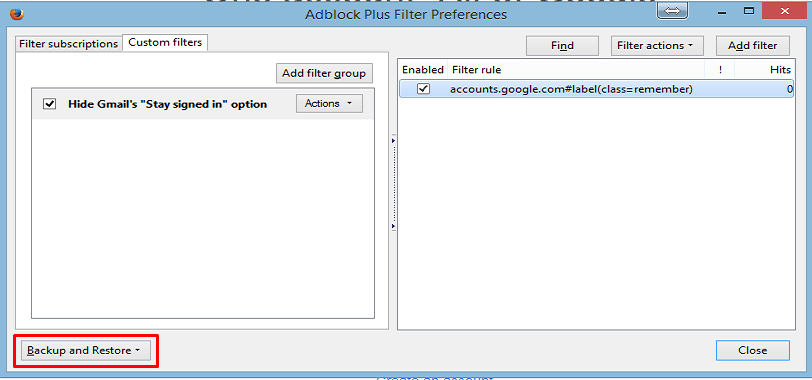812x380 pixels.
Task: Click the Add filter group button
Action: point(324,74)
